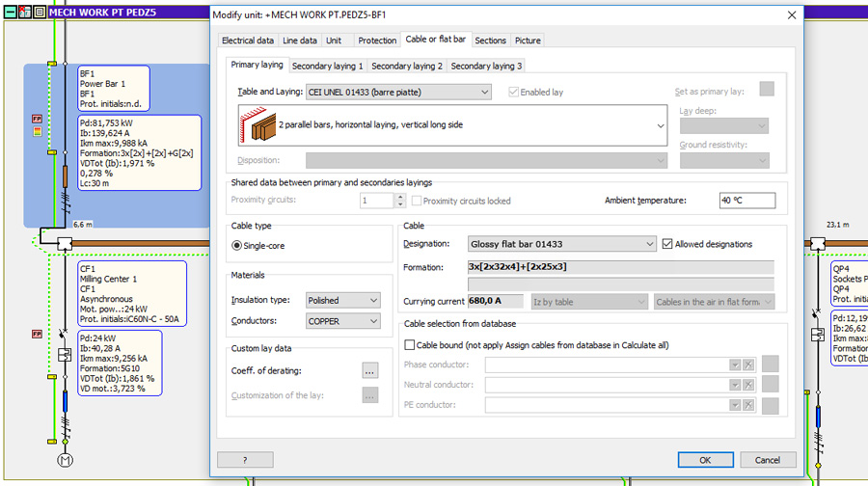Click the document icon in the title bar
The width and height of the screenshot is (868, 486).
coord(39,12)
